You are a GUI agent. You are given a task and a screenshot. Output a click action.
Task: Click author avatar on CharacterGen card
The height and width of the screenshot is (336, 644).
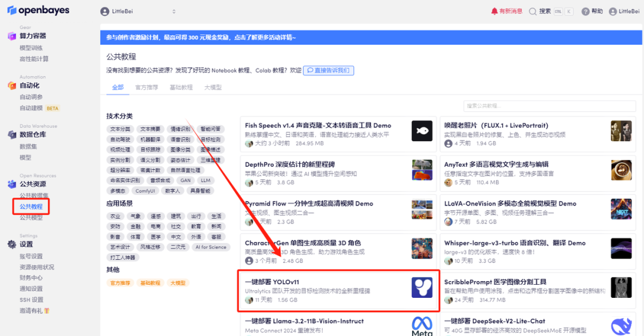(249, 261)
